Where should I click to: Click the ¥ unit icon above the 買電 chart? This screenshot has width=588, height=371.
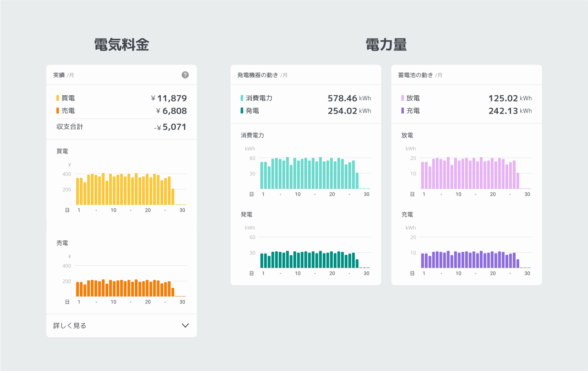pyautogui.click(x=69, y=165)
